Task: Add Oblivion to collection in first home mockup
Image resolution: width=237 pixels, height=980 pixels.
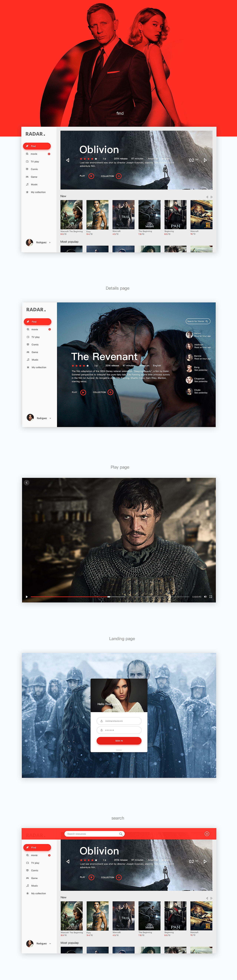Action: (x=119, y=176)
